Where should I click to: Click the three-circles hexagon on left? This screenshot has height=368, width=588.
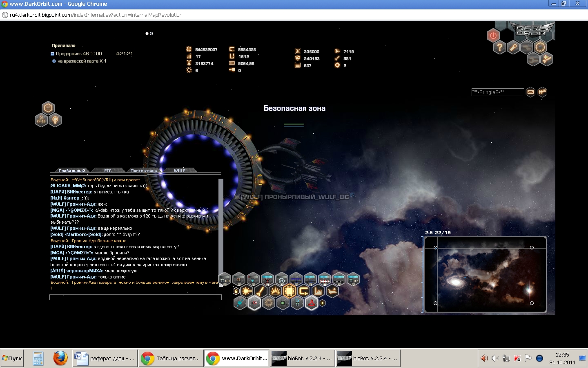(41, 120)
